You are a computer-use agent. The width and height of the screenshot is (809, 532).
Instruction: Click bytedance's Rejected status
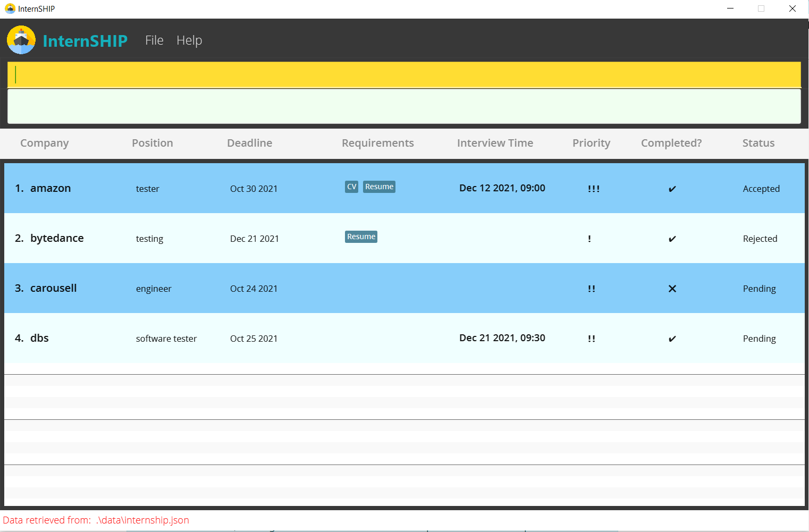(x=760, y=239)
